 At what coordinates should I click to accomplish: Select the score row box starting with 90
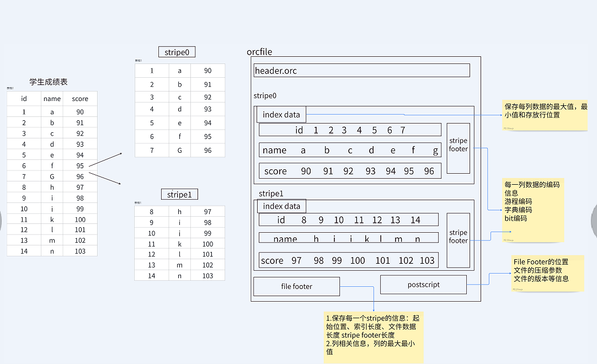350,171
